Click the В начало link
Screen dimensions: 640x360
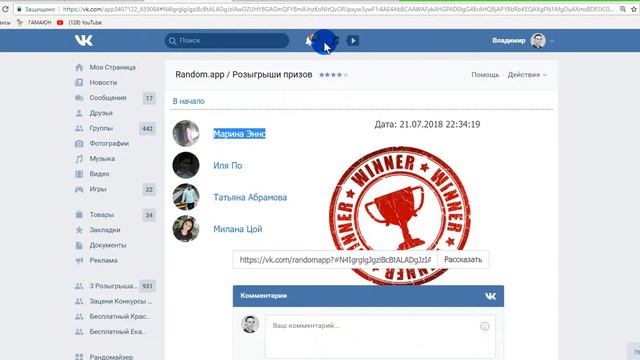(x=188, y=101)
